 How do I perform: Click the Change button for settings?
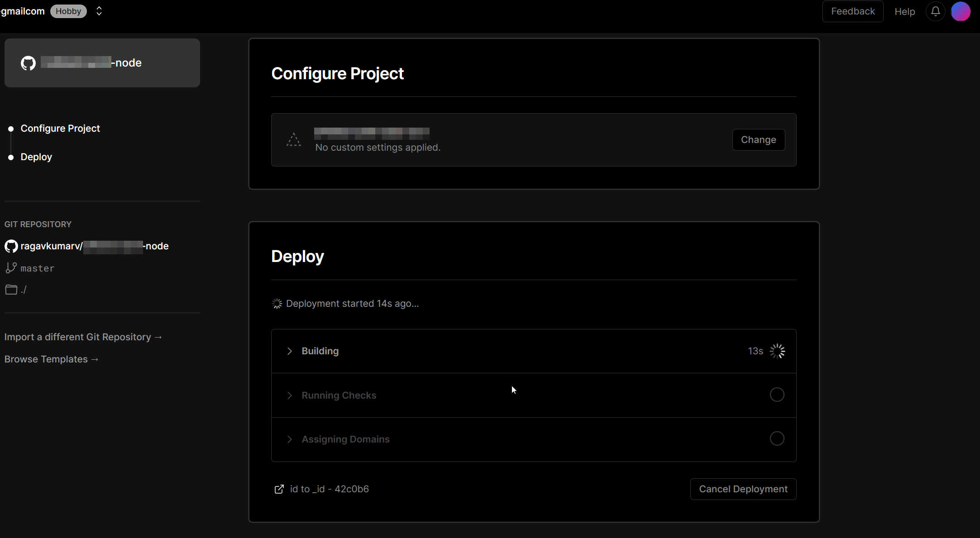(759, 139)
